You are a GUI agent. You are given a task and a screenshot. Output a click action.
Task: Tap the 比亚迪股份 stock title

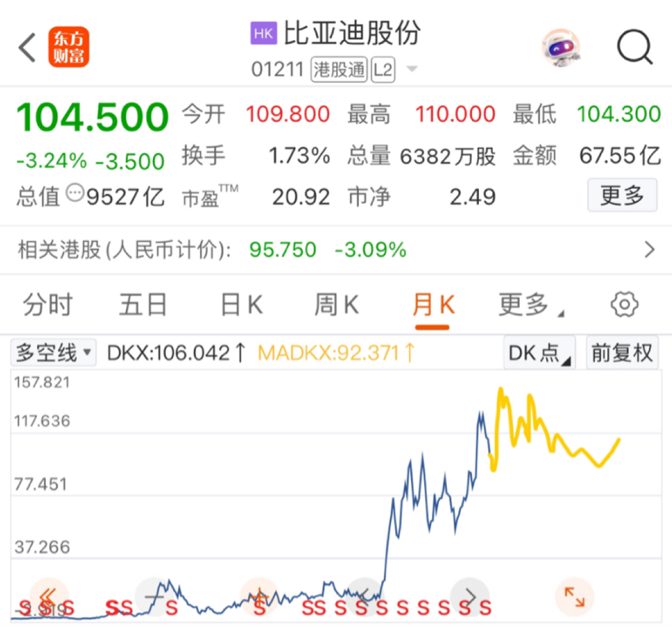352,33
